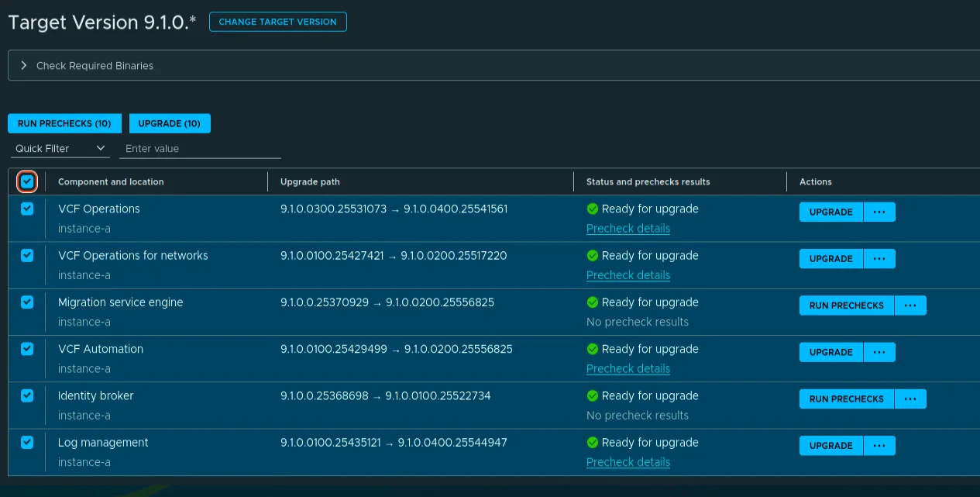Uncheck the VCF Operations row checkbox
This screenshot has width=980, height=497.
tap(27, 209)
